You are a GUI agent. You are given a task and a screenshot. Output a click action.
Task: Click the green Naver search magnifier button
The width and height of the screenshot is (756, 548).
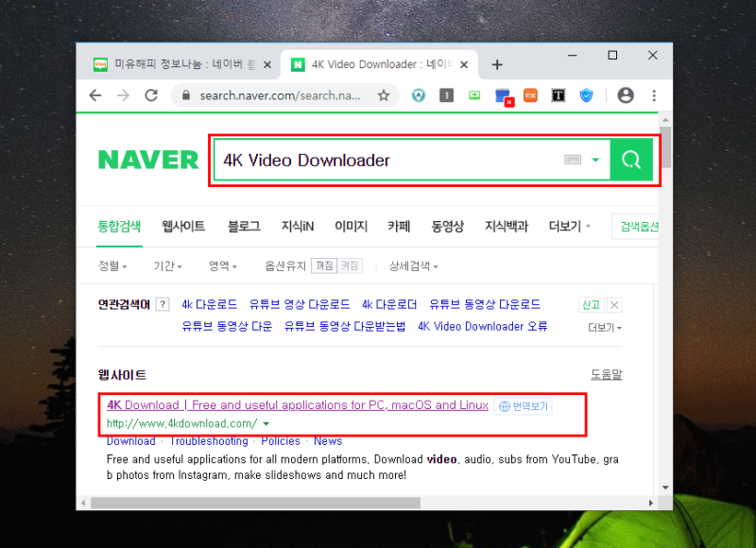point(631,160)
